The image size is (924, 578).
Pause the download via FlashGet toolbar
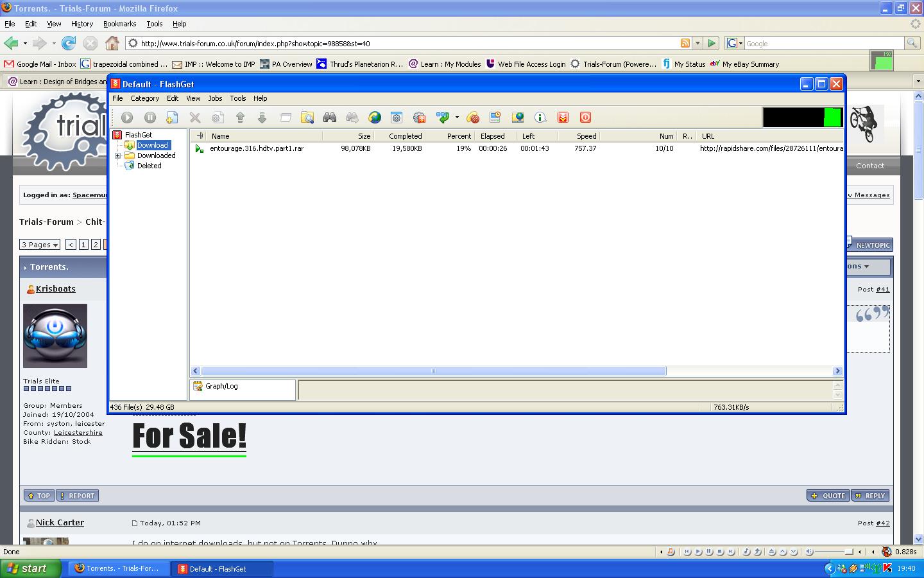pyautogui.click(x=150, y=118)
